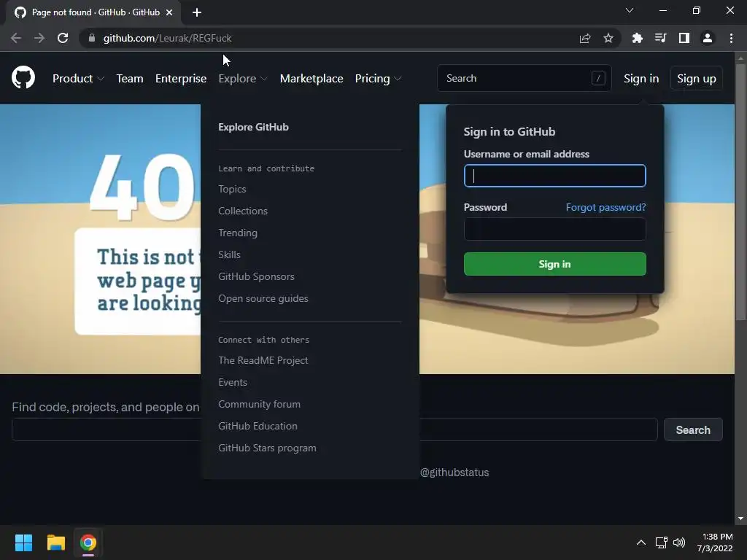Screen dimensions: 747x560
Task: Reload the page with refresh icon
Action: coord(63,38)
